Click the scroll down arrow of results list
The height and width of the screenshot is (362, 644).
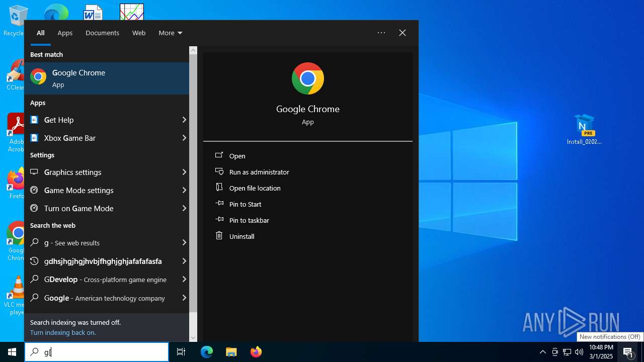coord(193,338)
